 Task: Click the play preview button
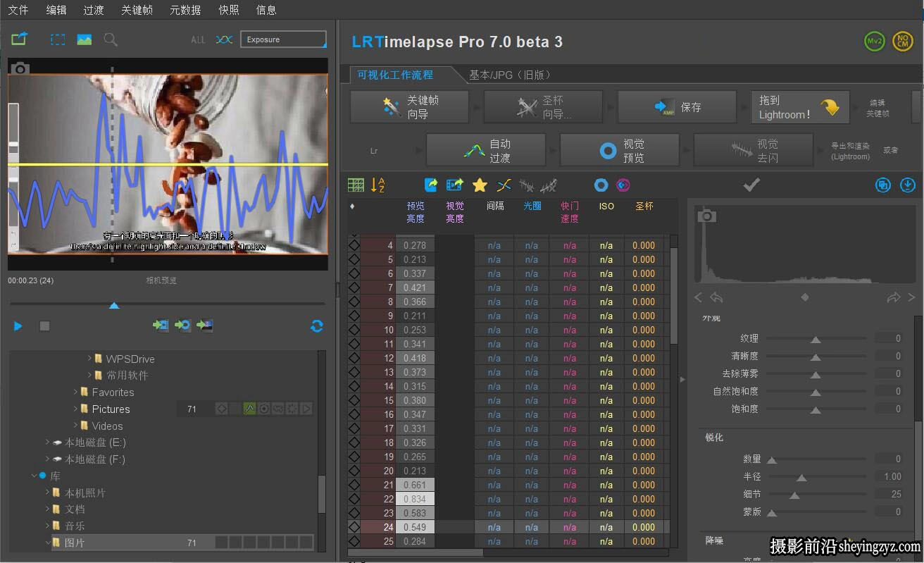point(18,326)
